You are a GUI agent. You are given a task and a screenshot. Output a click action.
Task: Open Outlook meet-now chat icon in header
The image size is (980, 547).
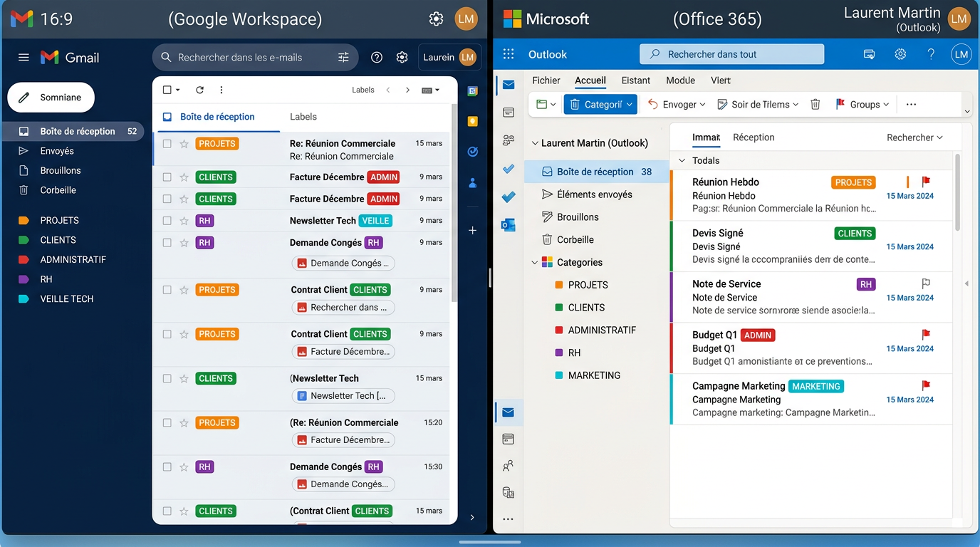click(869, 54)
